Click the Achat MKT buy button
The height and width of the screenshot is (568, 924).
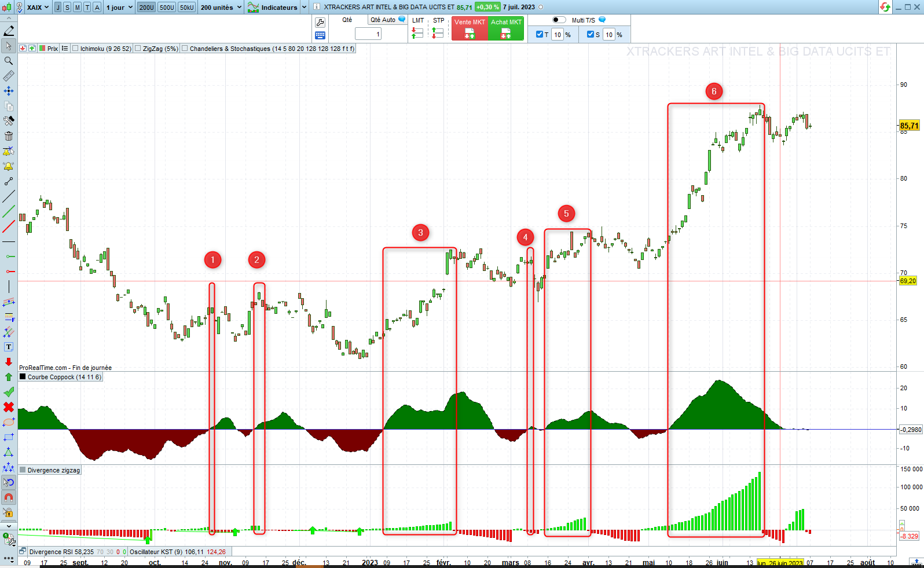[506, 28]
